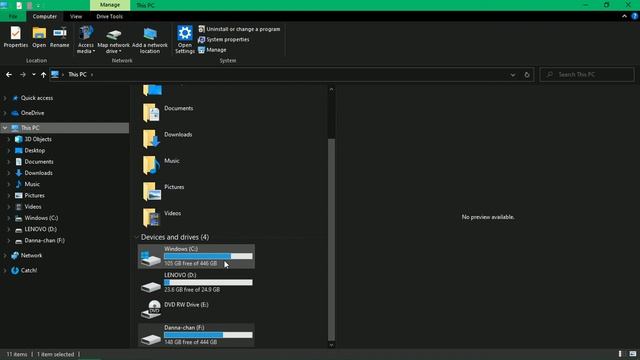Switch to the View ribbon tab
The image size is (640, 360).
76,16
